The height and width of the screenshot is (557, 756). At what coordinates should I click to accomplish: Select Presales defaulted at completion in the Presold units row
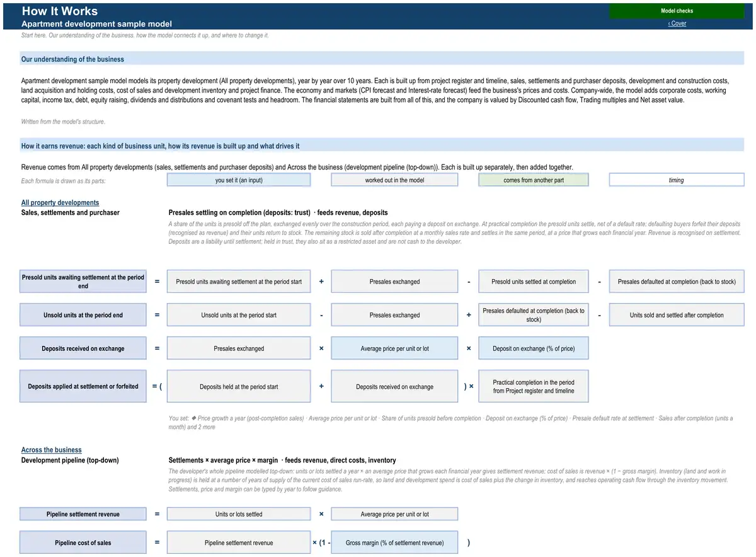[x=677, y=282]
